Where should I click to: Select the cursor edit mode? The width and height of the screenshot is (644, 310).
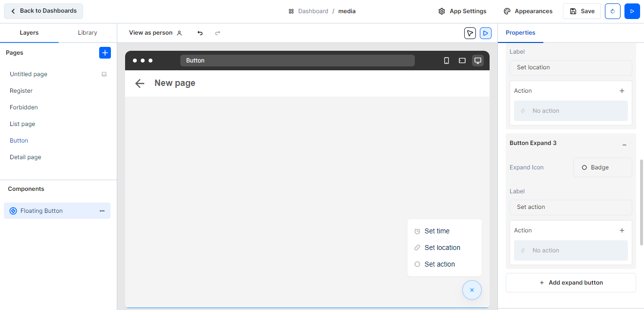click(470, 33)
